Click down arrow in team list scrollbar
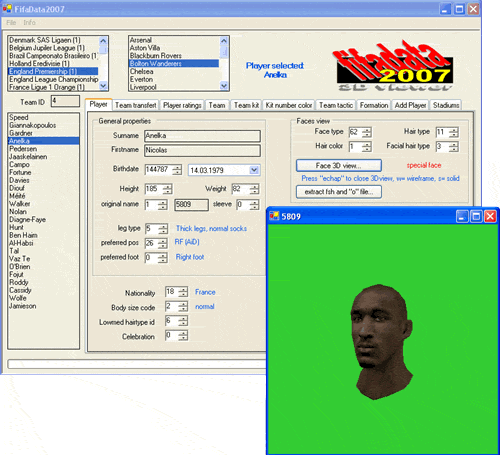Image resolution: width=500 pixels, height=455 pixels. (x=224, y=86)
